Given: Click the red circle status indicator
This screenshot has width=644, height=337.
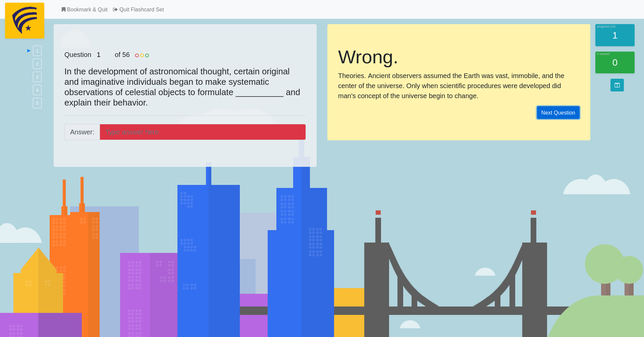Looking at the screenshot, I should pyautogui.click(x=137, y=55).
